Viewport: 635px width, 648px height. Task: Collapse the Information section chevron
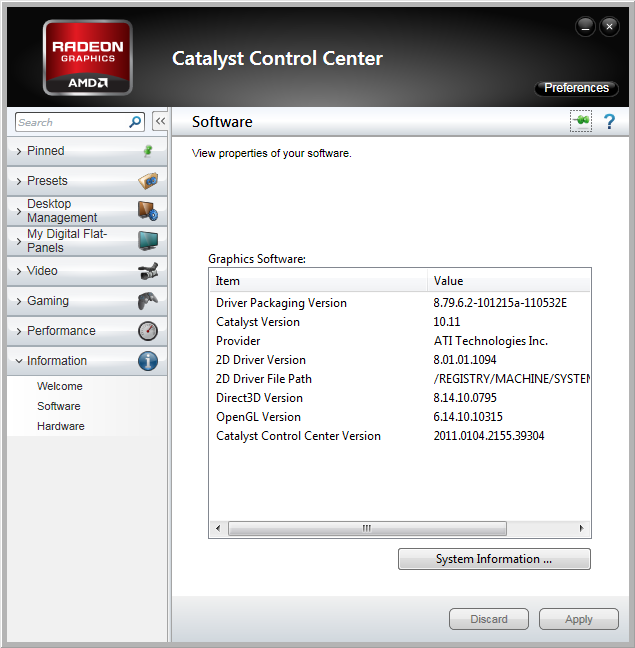coord(19,361)
